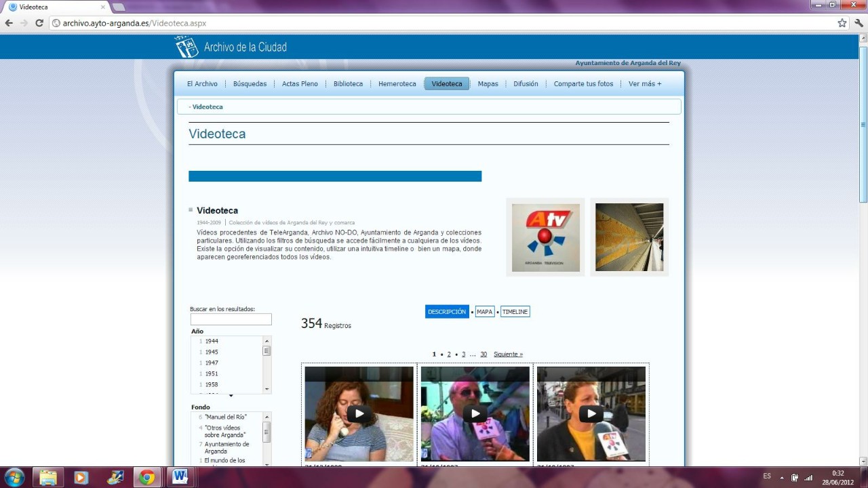This screenshot has width=868, height=488.
Task: Go to next page via Siguiente link
Action: coord(508,354)
